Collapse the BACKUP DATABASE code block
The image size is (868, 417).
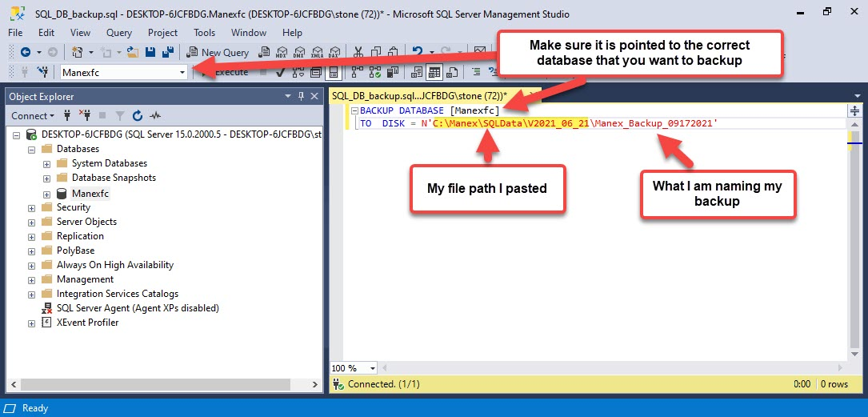355,110
